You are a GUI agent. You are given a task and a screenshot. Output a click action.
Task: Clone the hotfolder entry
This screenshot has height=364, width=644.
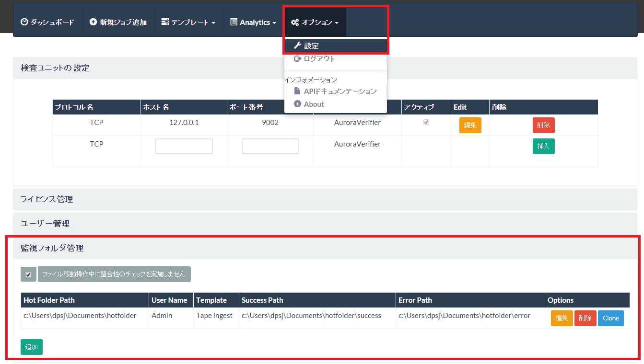611,318
